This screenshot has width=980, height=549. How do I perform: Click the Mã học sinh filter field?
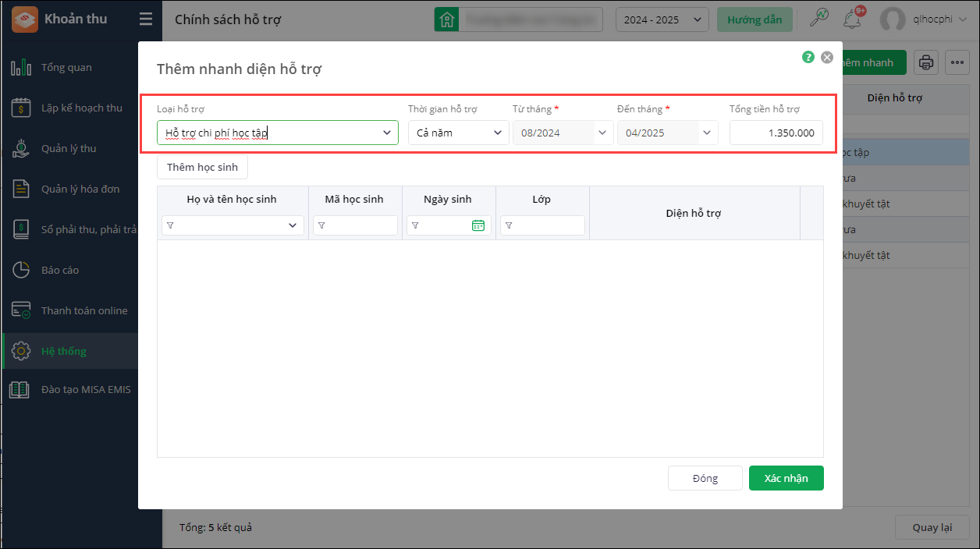pyautogui.click(x=356, y=225)
